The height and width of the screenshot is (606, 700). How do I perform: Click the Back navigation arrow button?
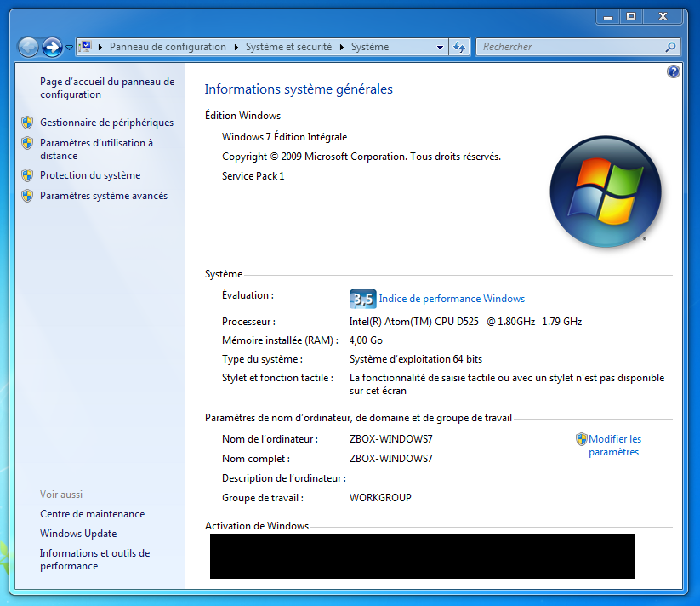tap(28, 47)
